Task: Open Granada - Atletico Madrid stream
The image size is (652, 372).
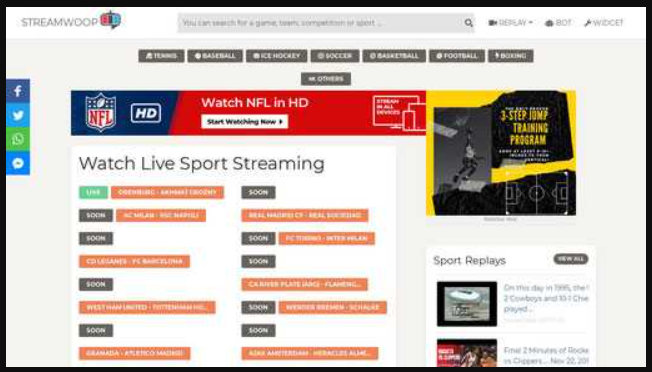Action: (x=135, y=353)
